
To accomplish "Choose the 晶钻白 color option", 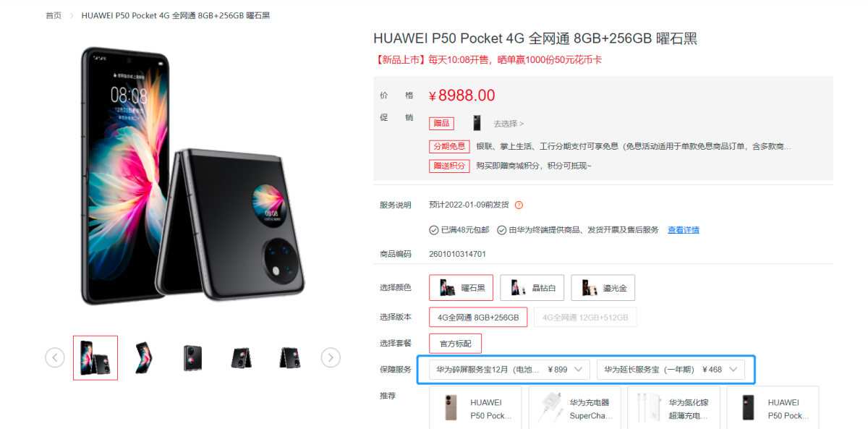I will [x=532, y=287].
